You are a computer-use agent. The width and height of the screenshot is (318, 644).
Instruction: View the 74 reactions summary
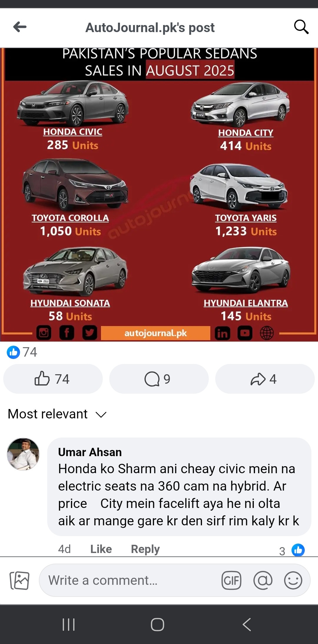[22, 352]
